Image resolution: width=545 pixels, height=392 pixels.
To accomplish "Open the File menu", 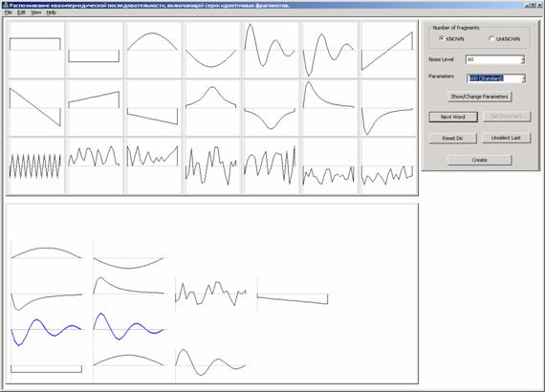I will click(9, 12).
